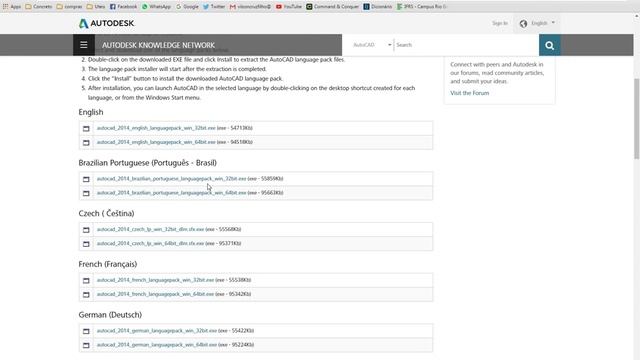Download autocad_2014_czech_lp_win_64bit file
Image resolution: width=640 pixels, height=360 pixels.
pos(150,243)
